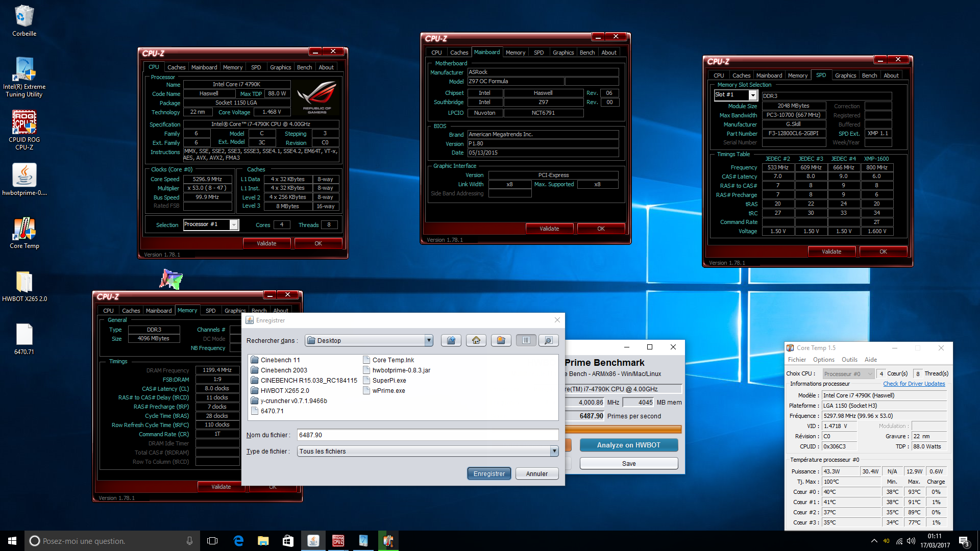The image size is (980, 551).
Task: Go to Home directory in save dialog
Action: click(x=476, y=340)
